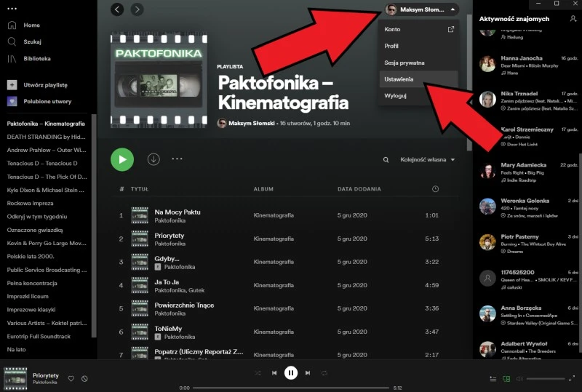Image resolution: width=582 pixels, height=392 pixels.
Task: Open playlist DEATH STRANDING by Hid... in sidebar
Action: (x=47, y=137)
